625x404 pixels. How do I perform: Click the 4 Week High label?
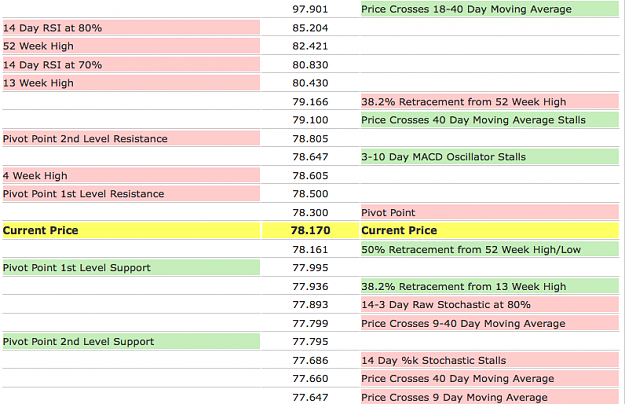[35, 176]
